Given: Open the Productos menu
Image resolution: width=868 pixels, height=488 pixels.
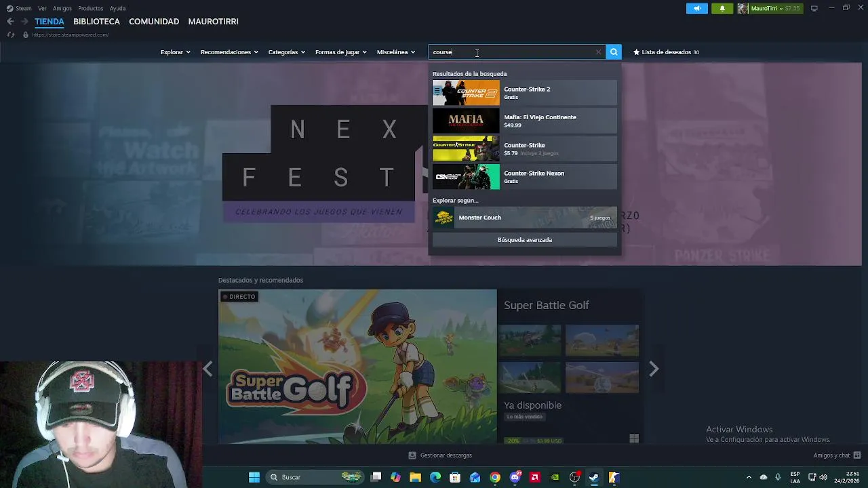Looking at the screenshot, I should 91,8.
